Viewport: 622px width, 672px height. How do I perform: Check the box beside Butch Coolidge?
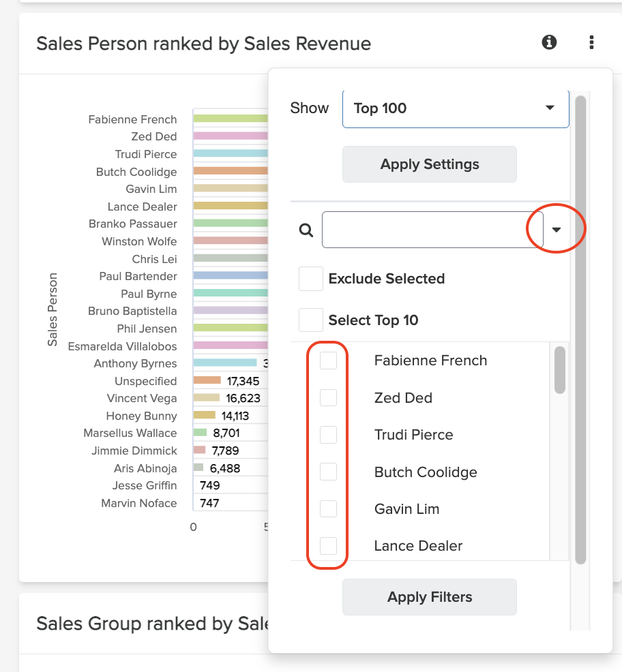(329, 472)
